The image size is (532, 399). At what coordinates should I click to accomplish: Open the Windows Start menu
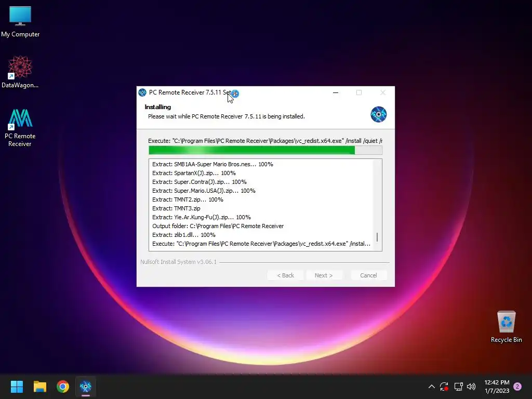point(17,387)
